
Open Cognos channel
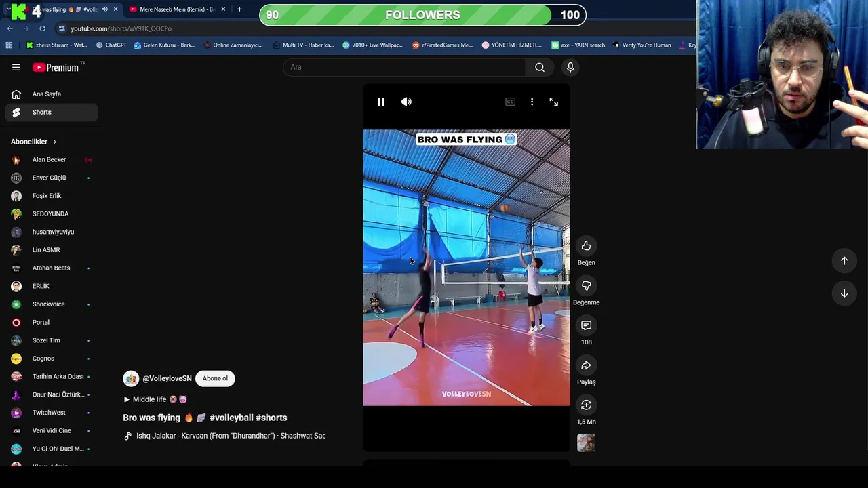coord(52,359)
